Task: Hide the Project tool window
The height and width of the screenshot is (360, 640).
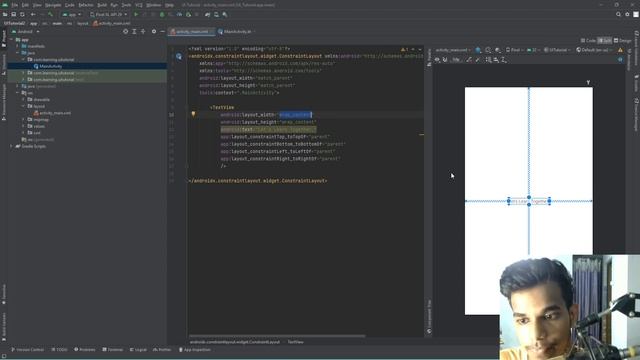Action: coord(162,31)
